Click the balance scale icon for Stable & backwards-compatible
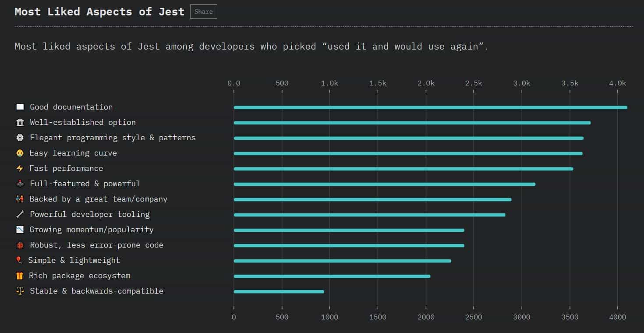Image resolution: width=644 pixels, height=333 pixels. 20,291
